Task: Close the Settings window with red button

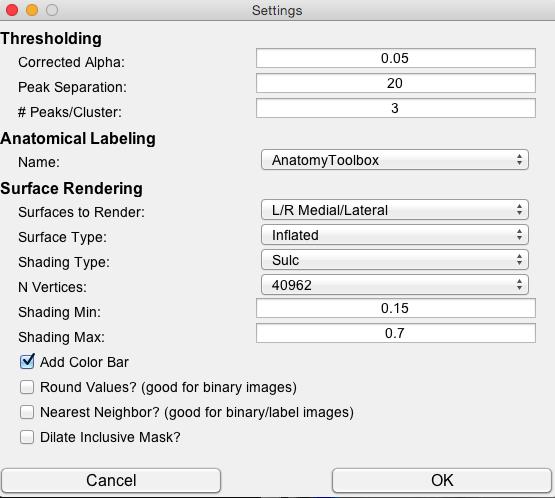Action: pyautogui.click(x=12, y=10)
